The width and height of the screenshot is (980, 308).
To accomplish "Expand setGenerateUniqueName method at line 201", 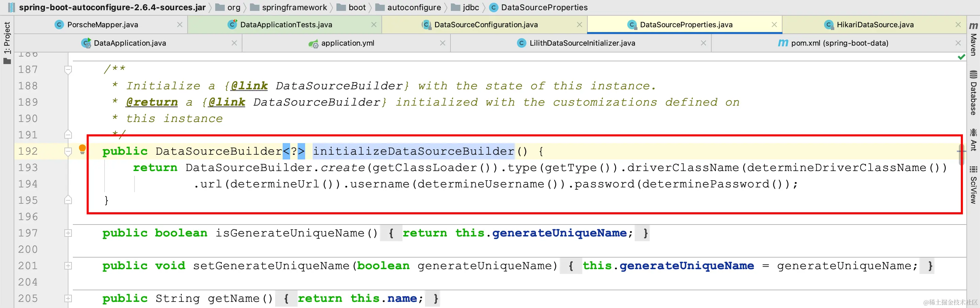I will [68, 266].
